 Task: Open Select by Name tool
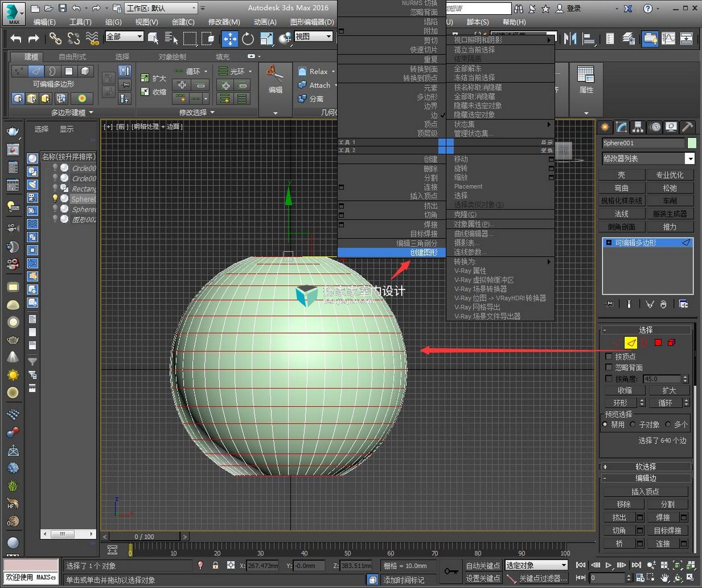click(171, 38)
